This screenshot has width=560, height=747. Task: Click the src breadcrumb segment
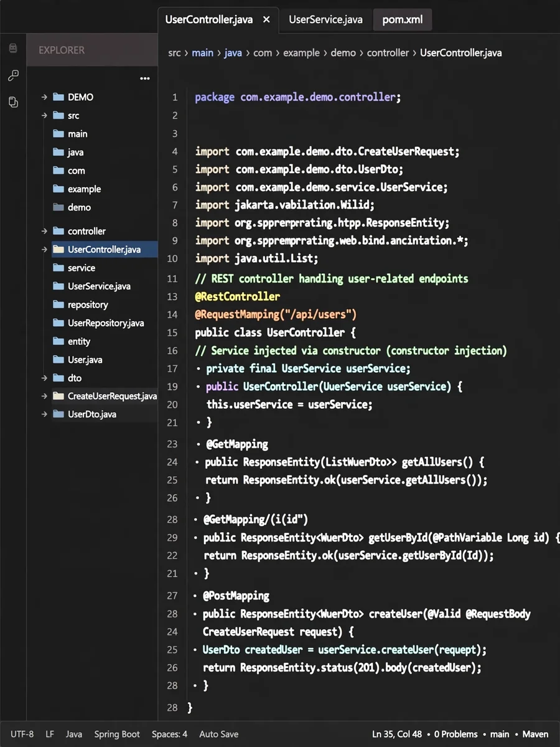(x=174, y=53)
